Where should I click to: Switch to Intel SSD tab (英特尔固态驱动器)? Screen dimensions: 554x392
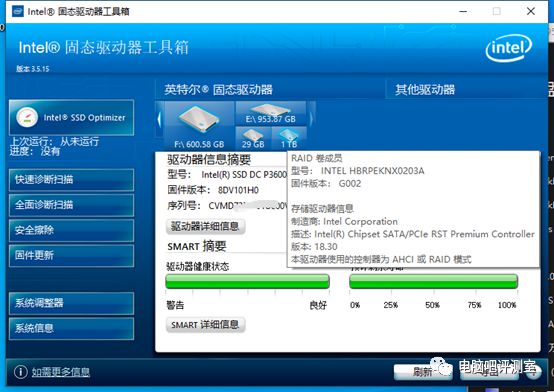coord(218,90)
